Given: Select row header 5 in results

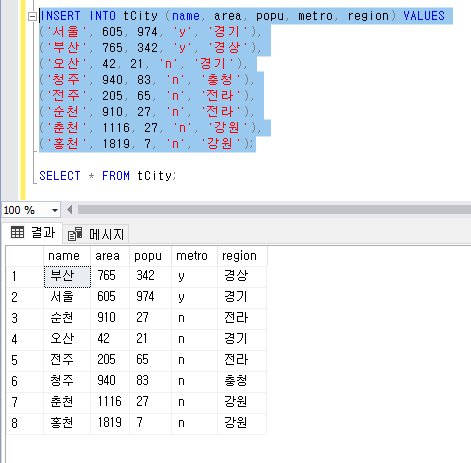Looking at the screenshot, I should (25, 361).
